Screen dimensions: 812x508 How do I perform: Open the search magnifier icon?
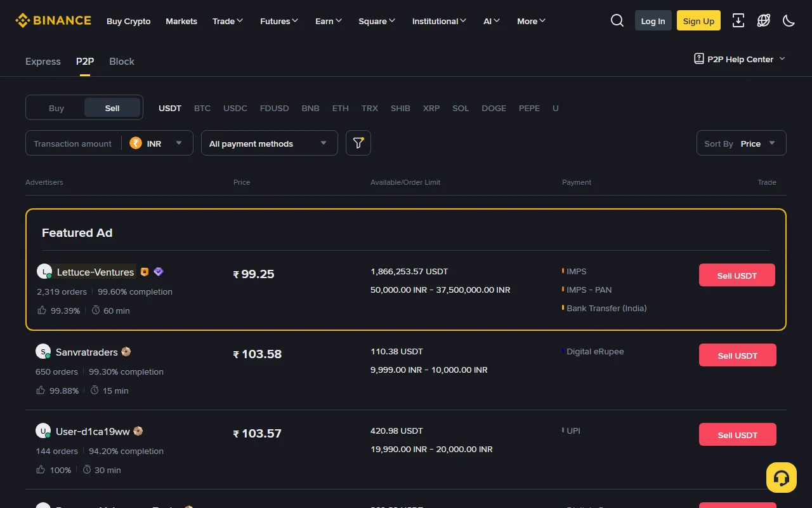(617, 20)
